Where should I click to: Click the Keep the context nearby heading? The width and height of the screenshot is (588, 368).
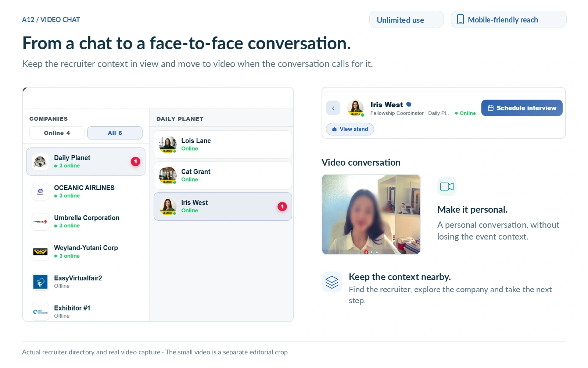click(x=400, y=277)
